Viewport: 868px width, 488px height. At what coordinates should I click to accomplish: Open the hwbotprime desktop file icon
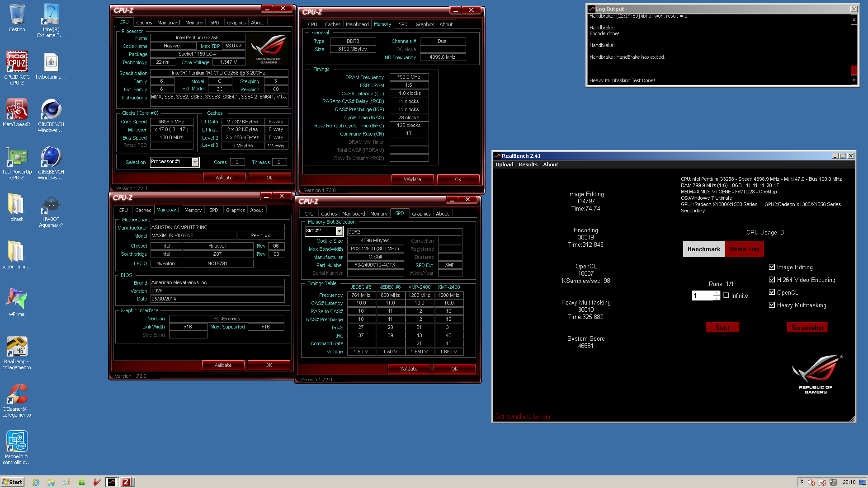[51, 66]
